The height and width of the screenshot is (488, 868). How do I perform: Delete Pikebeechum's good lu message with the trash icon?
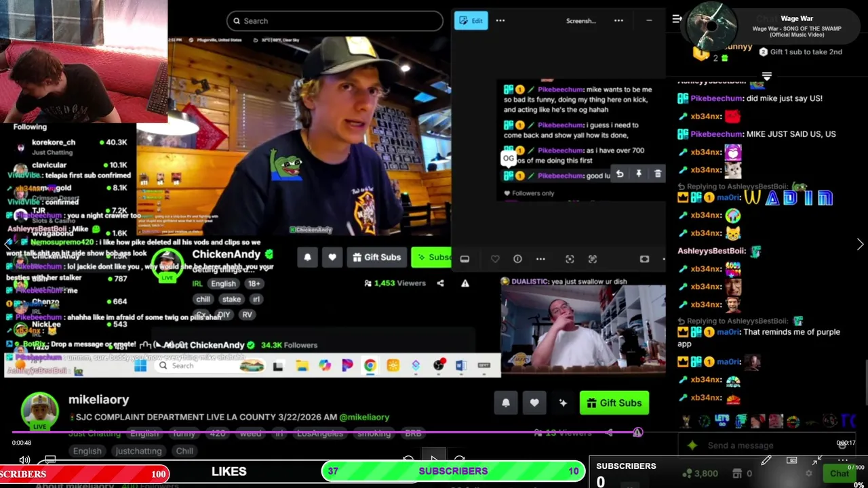tap(658, 174)
